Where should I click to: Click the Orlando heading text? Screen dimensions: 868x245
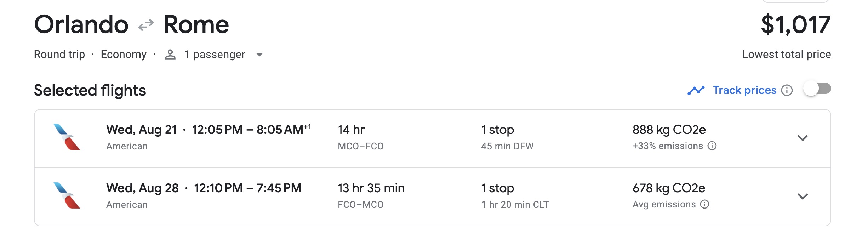point(83,24)
